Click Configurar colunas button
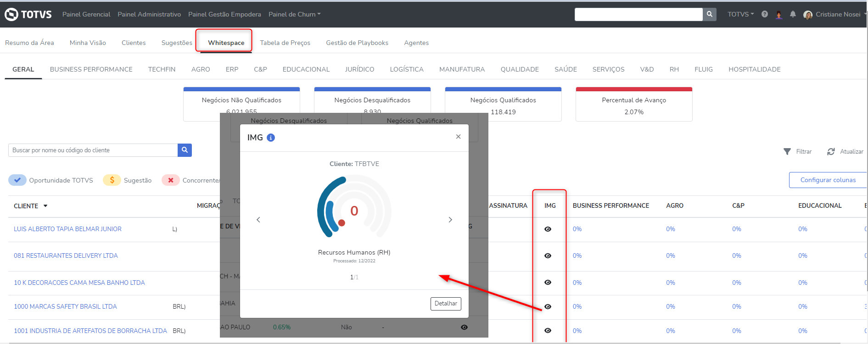868x344 pixels. point(828,180)
